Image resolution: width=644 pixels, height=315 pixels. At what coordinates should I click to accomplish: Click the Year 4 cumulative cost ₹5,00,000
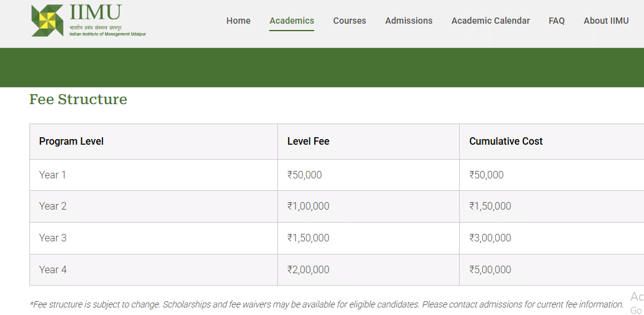[x=490, y=270]
